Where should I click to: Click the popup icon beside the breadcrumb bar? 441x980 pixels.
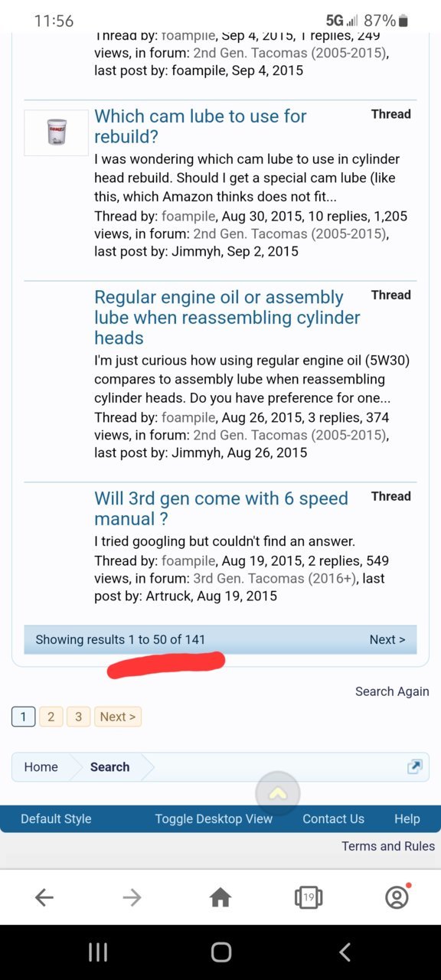click(414, 766)
